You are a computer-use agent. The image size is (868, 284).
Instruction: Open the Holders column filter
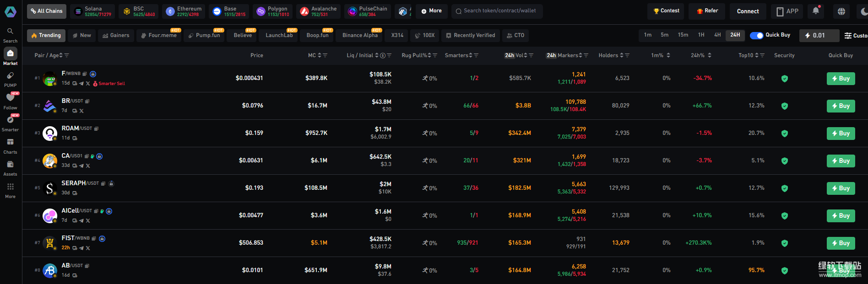coord(627,55)
